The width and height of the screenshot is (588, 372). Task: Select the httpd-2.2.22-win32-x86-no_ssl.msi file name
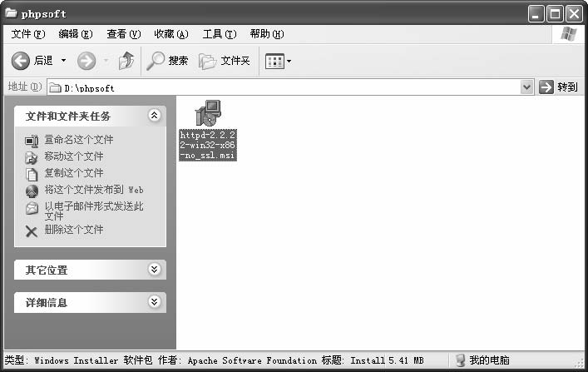[x=208, y=145]
